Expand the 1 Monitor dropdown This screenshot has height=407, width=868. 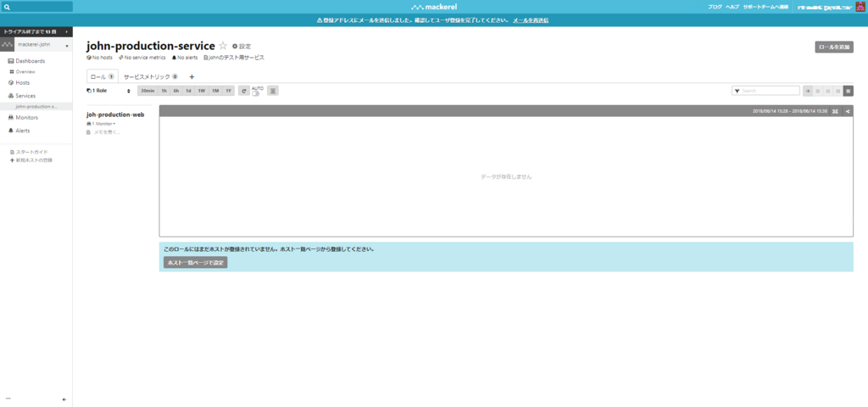[102, 124]
